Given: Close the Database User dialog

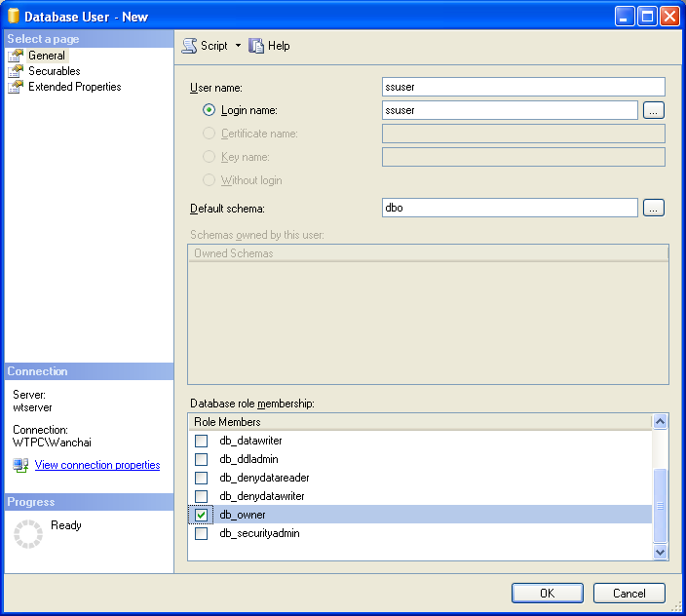Looking at the screenshot, I should tap(669, 17).
